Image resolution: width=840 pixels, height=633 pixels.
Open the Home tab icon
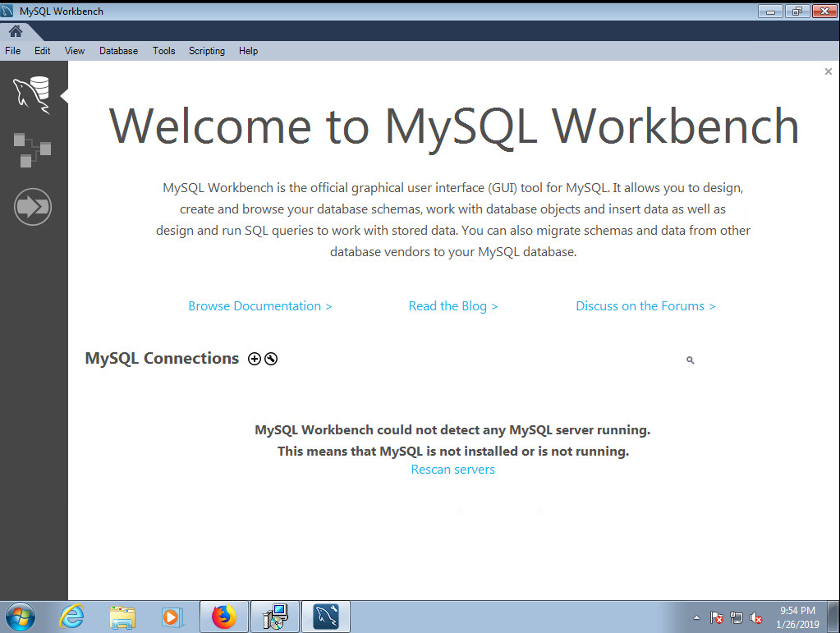point(16,31)
